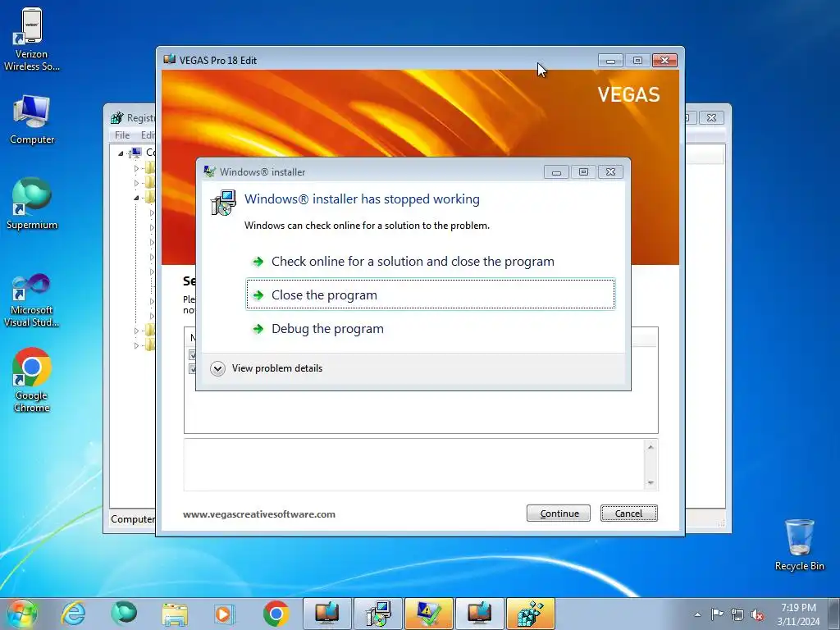The image size is (840, 630).
Task: Open the clock showing 7:19 PM
Action: point(798,614)
